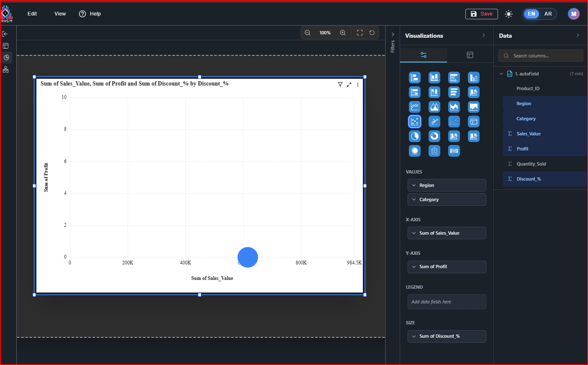The width and height of the screenshot is (588, 365).
Task: Pick the donut chart visualization
Action: tap(434, 136)
